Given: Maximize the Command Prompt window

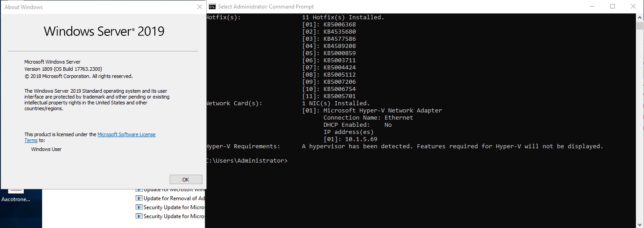Looking at the screenshot, I should pyautogui.click(x=613, y=6).
